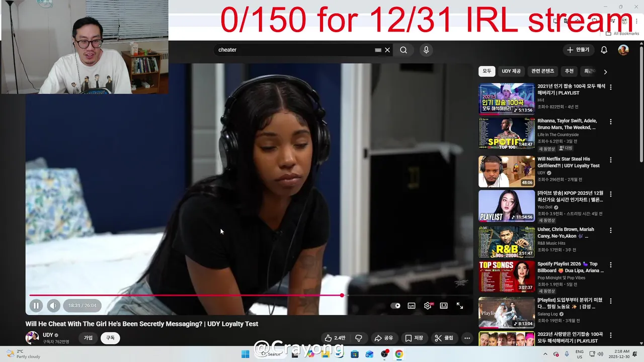The height and width of the screenshot is (362, 644).
Task: Open the Chrome three-dot menu
Action: coord(637,21)
